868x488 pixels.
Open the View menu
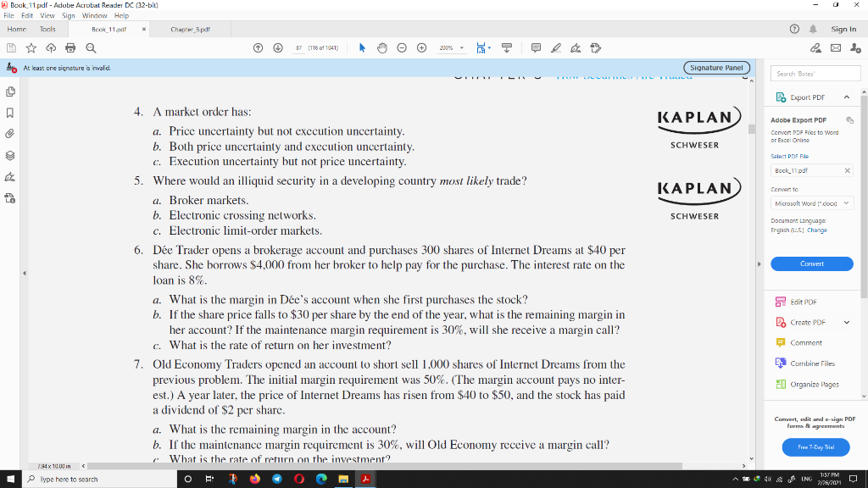(47, 14)
